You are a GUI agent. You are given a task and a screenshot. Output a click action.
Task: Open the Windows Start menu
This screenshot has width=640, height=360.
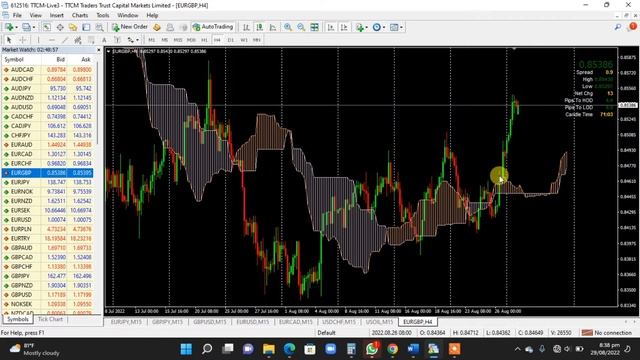(x=186, y=349)
